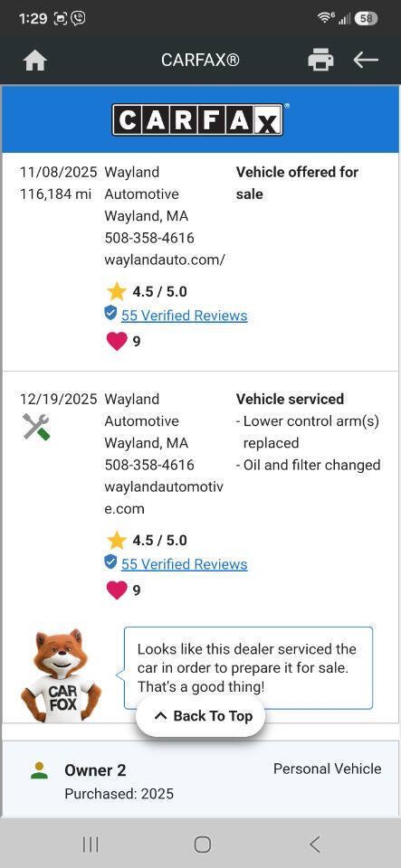Go back using the header arrow
Viewport: 401px width, 868px height.
366,60
